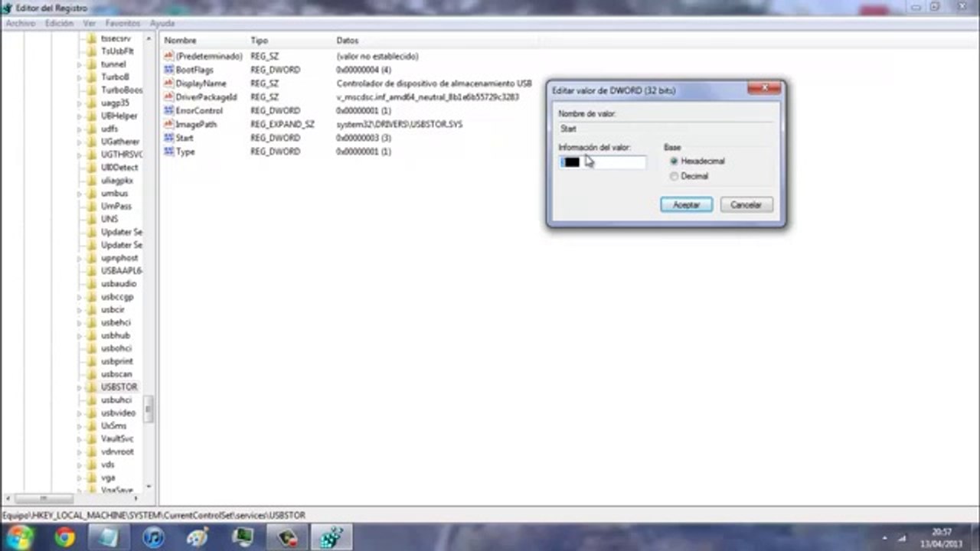This screenshot has height=551, width=980.
Task: Click the REG_EXPAND_SZ type cell
Action: point(283,124)
